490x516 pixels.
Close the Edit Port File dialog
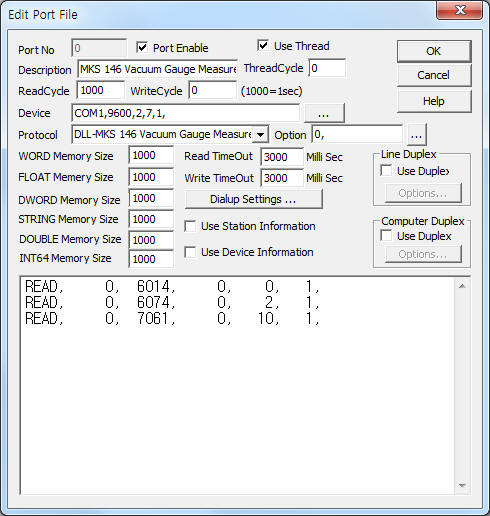(460, 10)
